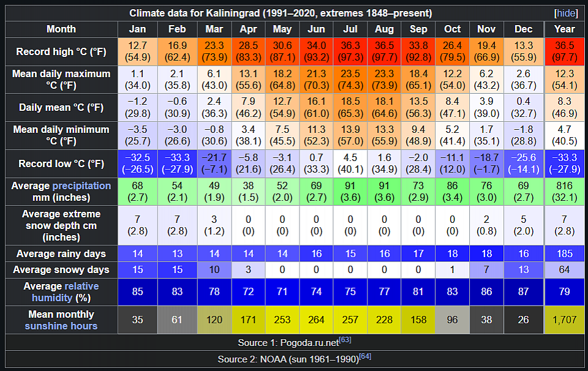This screenshot has width=588, height=371.
Task: Select the 'Mean daily maximum' row header
Action: (x=61, y=80)
